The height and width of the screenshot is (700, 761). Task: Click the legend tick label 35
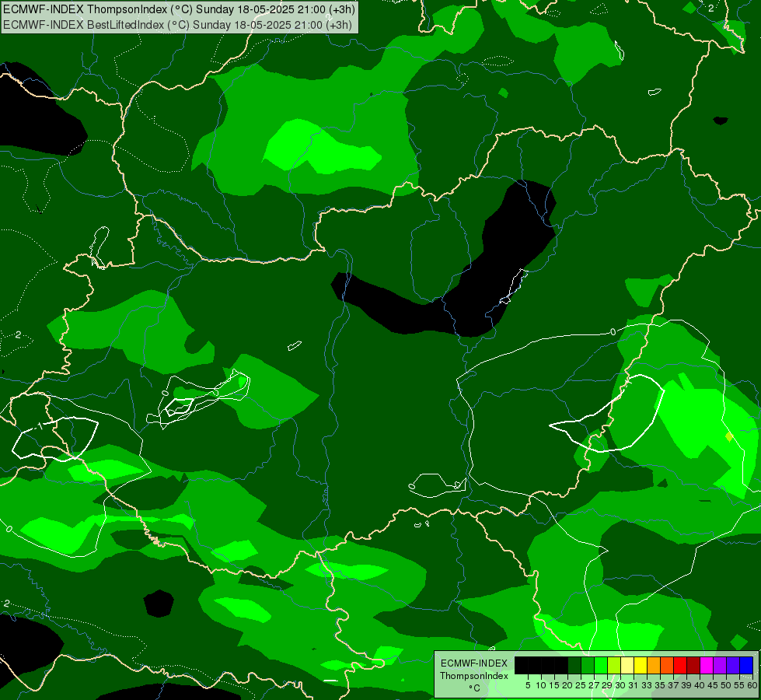[660, 685]
